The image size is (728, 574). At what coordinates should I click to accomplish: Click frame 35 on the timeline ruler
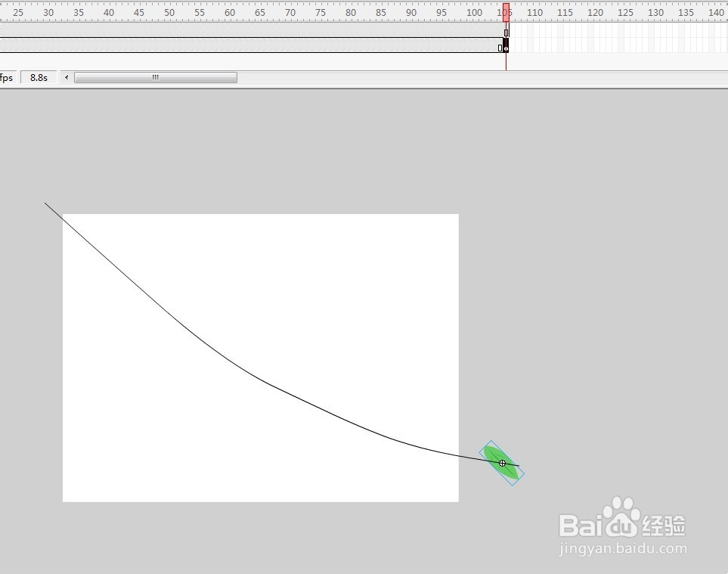[x=79, y=13]
